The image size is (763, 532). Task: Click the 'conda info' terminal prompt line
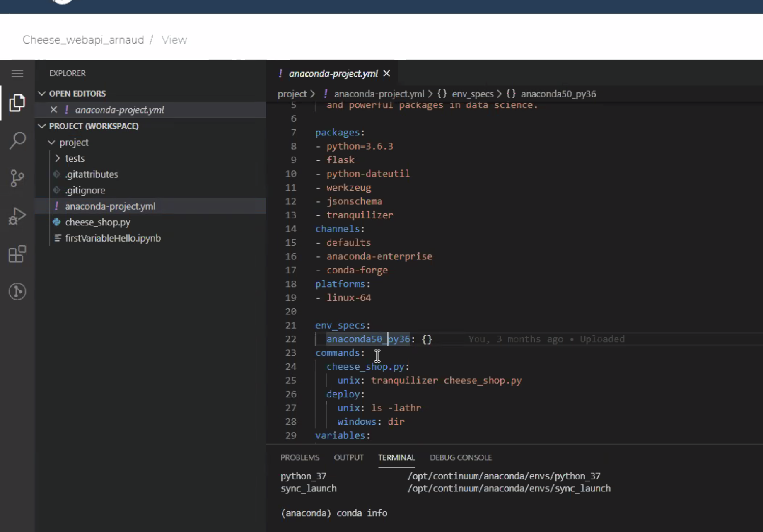point(334,513)
